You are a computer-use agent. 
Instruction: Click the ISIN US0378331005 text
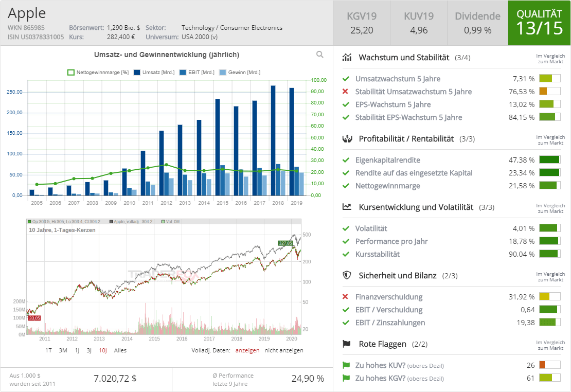coord(35,37)
